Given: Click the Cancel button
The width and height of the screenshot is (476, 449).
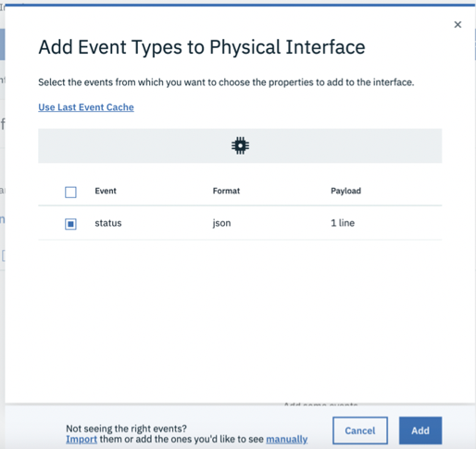Looking at the screenshot, I should (x=360, y=430).
